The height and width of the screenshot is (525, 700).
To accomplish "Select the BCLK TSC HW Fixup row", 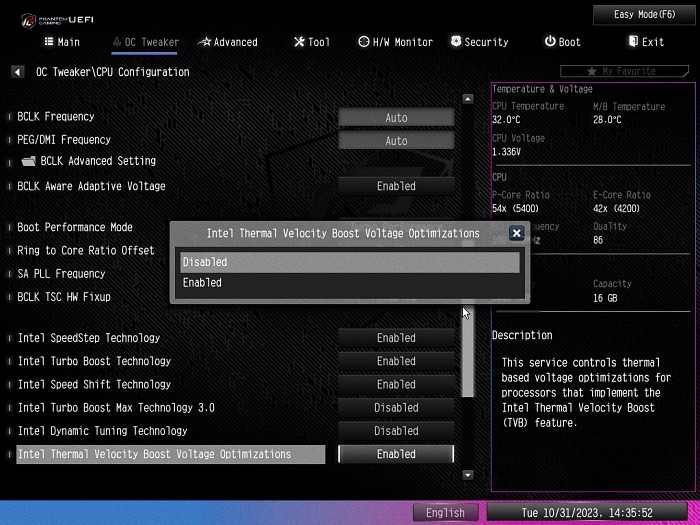I will (64, 297).
